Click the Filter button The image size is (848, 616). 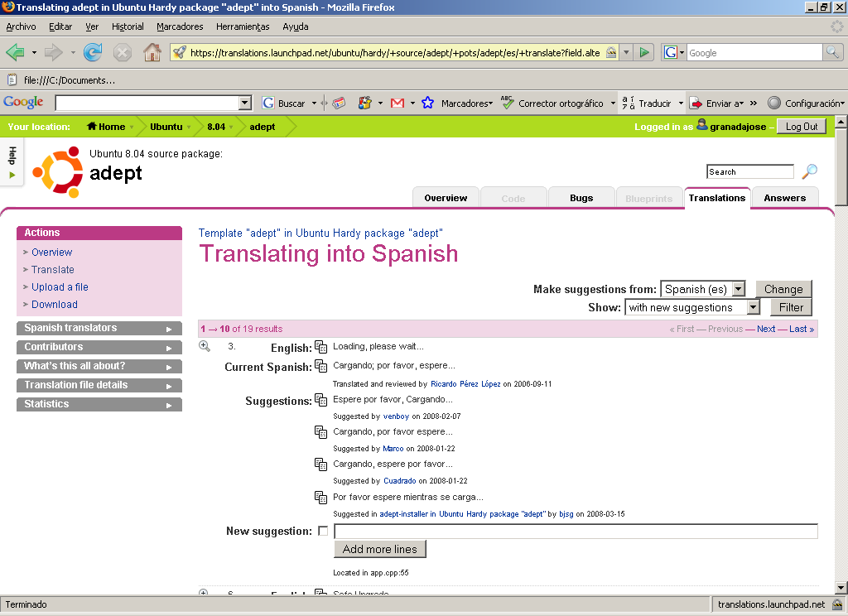[x=791, y=308]
